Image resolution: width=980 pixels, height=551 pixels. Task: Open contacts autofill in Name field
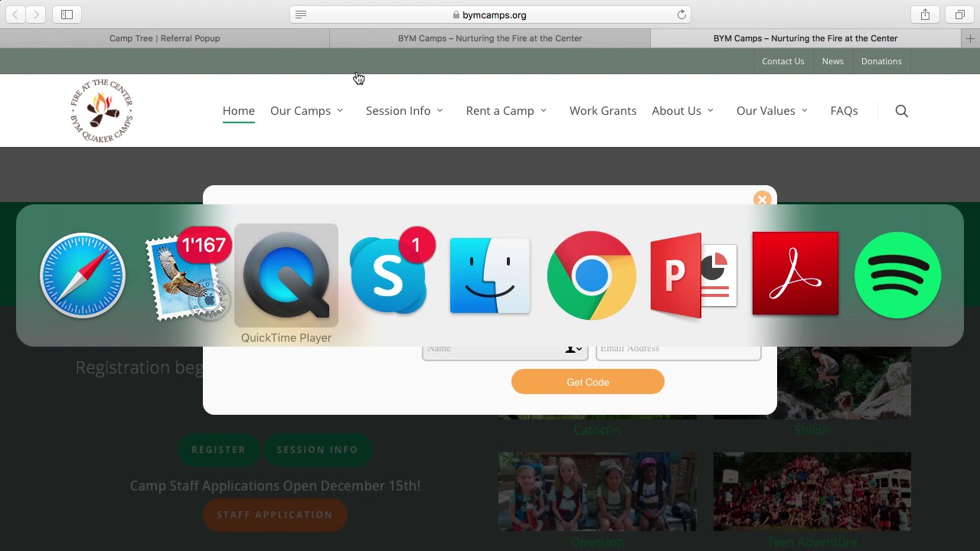[x=573, y=350]
